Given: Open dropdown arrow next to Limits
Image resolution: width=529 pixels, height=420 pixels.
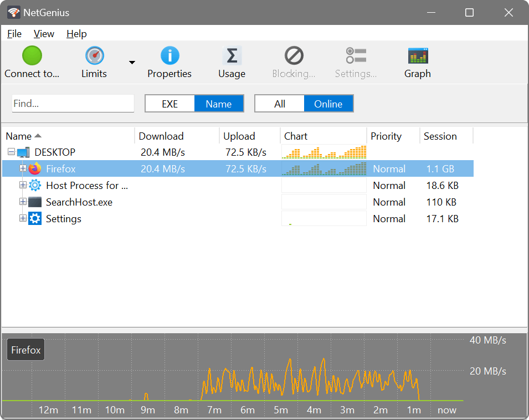Looking at the screenshot, I should point(132,62).
